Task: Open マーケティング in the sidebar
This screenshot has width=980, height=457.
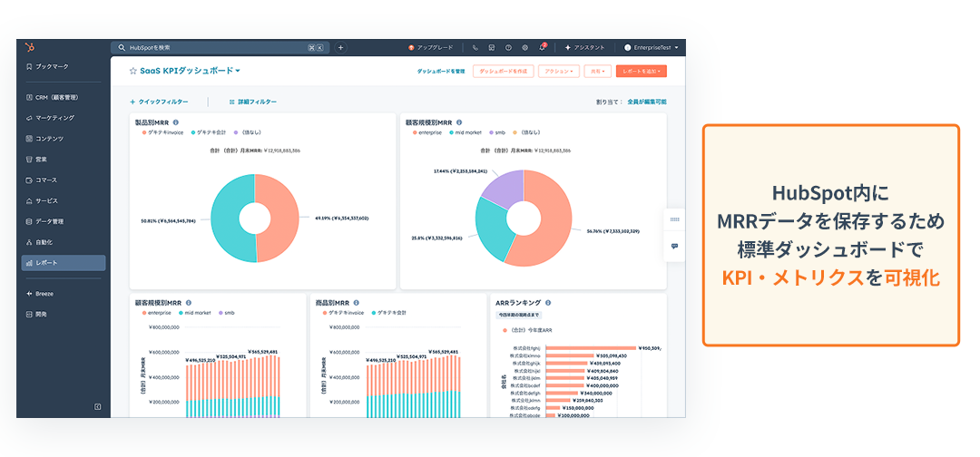Action: (54, 118)
